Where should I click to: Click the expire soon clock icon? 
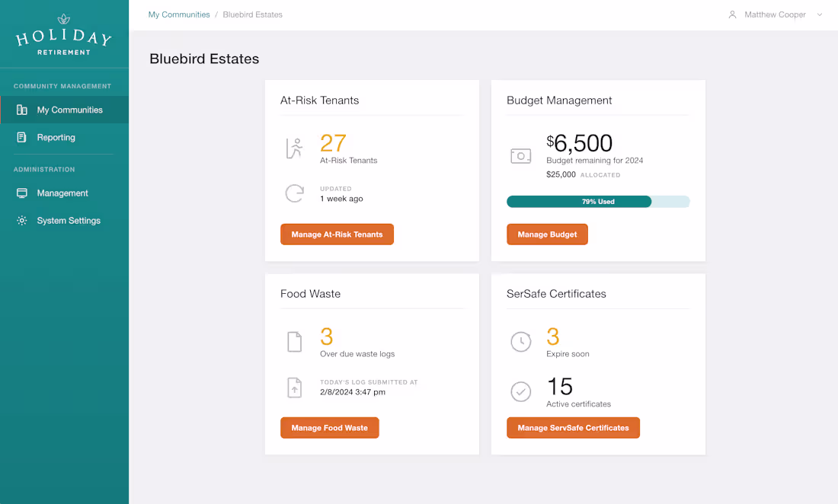(520, 342)
